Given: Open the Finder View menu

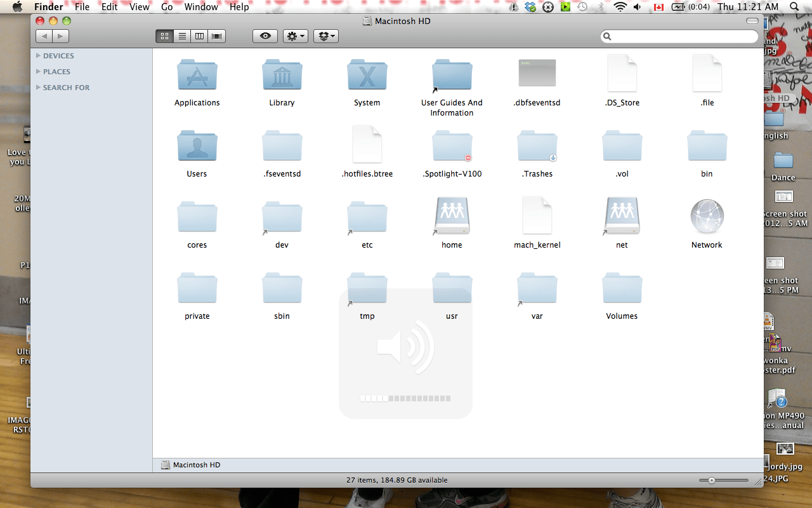Looking at the screenshot, I should [x=139, y=7].
